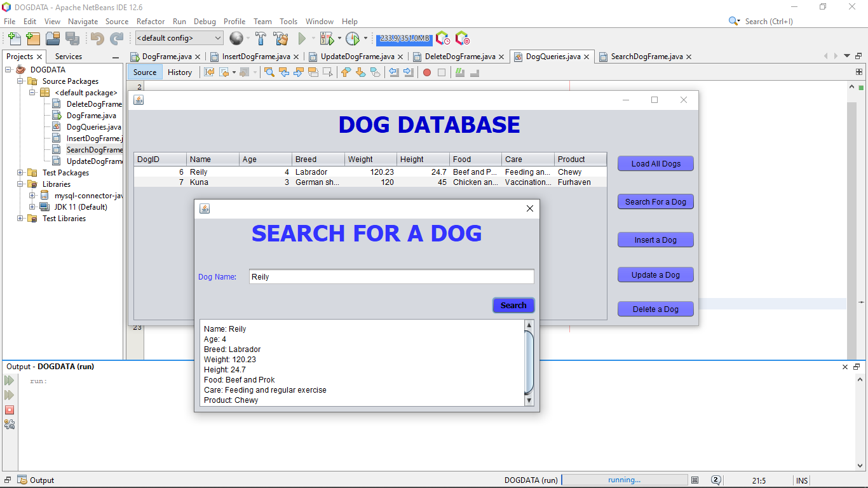Click the Search For a Dog button
The width and height of the screenshot is (868, 488).
[x=655, y=201]
